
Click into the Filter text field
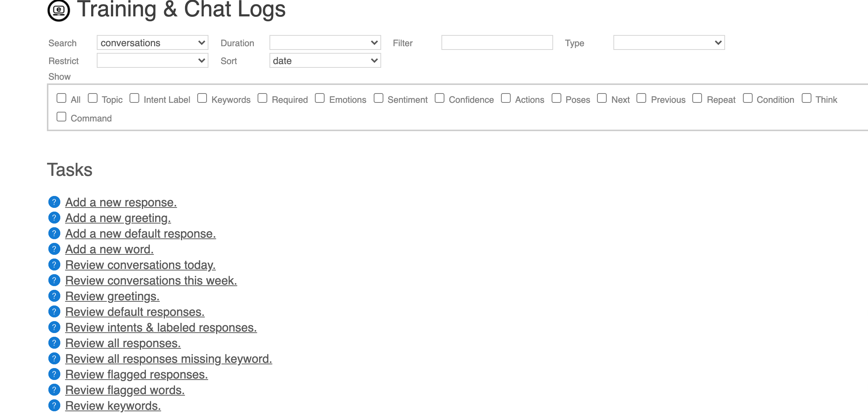(x=497, y=42)
